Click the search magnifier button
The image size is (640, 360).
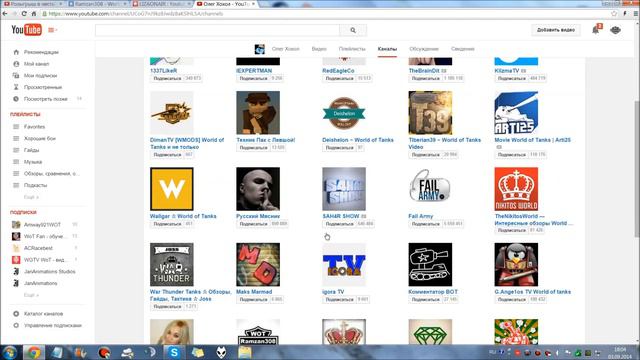pyautogui.click(x=353, y=30)
